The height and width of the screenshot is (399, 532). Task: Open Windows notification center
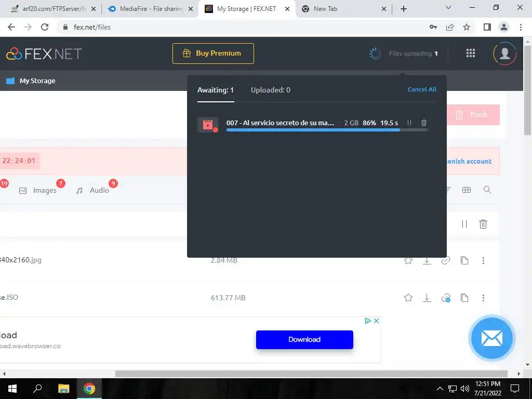point(515,389)
